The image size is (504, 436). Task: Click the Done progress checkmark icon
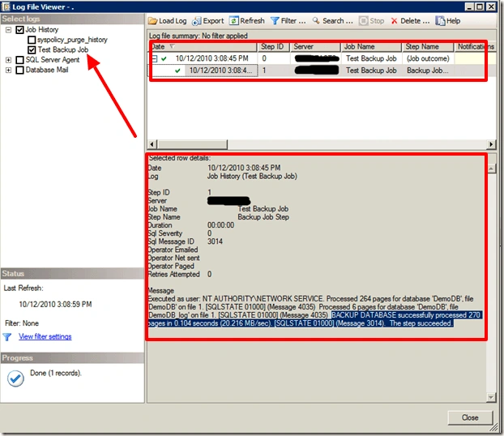(15, 378)
